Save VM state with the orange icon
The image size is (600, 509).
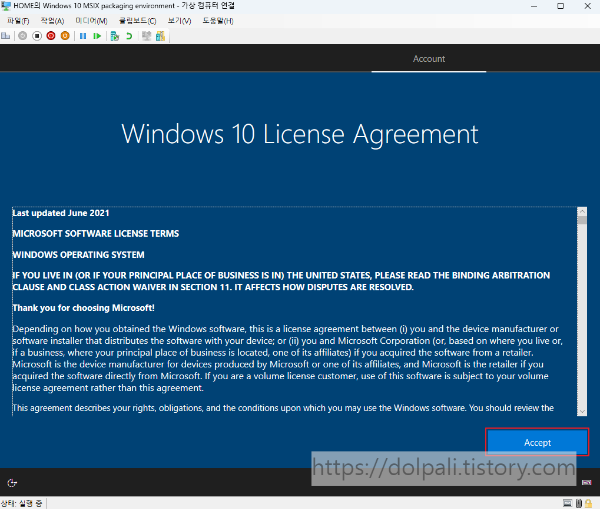coord(65,36)
